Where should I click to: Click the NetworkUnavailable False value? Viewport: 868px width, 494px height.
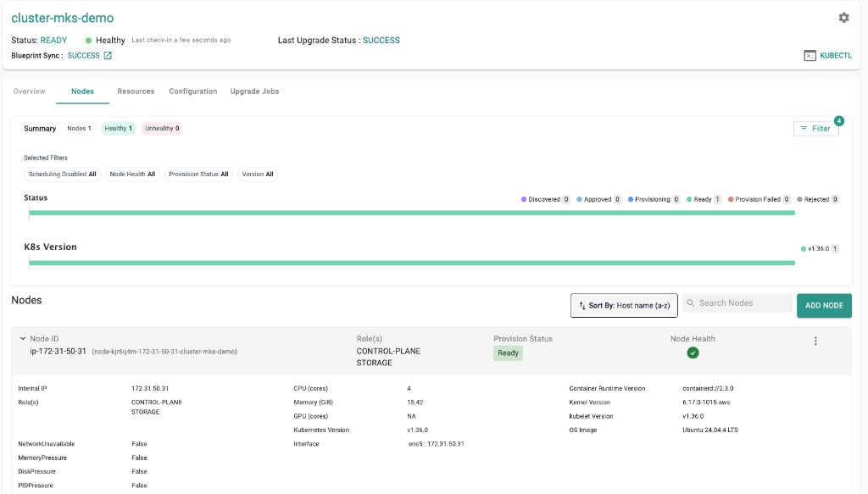[x=140, y=444]
